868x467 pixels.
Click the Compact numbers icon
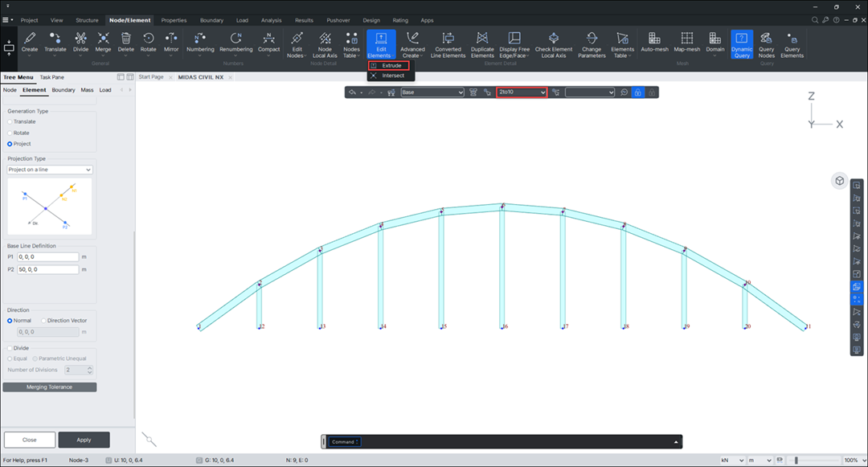point(269,43)
